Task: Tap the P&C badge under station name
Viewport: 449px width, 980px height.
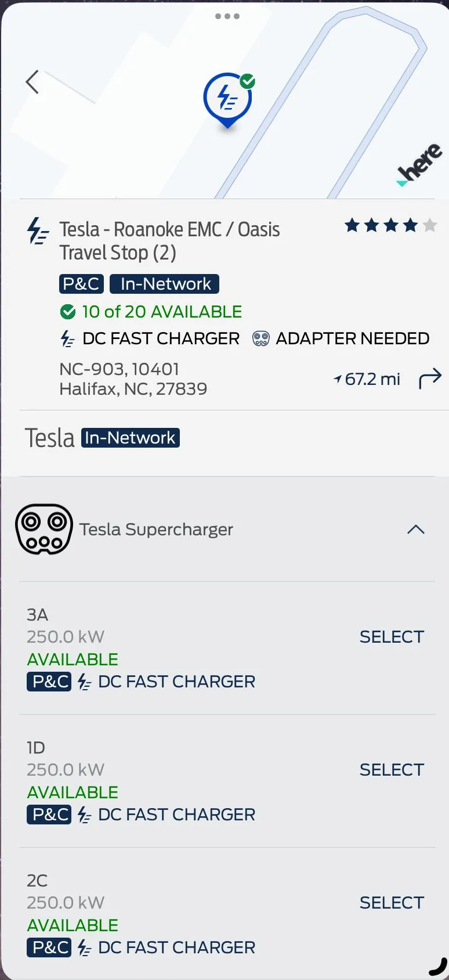Action: [81, 284]
